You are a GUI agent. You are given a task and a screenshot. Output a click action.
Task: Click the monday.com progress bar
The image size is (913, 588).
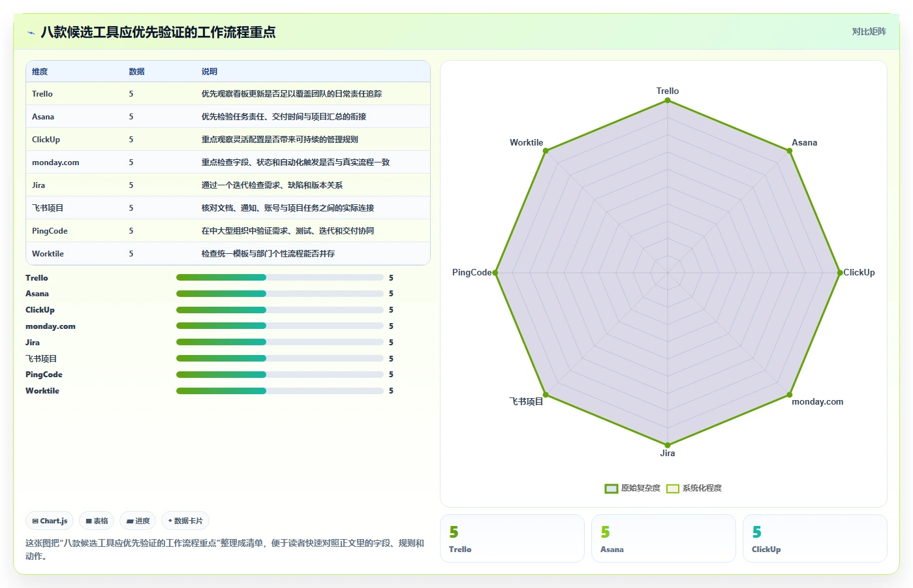[279, 326]
